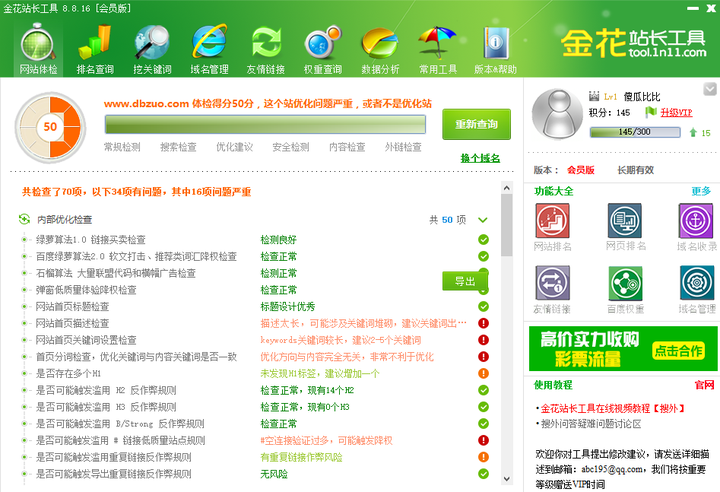Click the 金花站长工具 tool.1n11.com logo

(633, 43)
